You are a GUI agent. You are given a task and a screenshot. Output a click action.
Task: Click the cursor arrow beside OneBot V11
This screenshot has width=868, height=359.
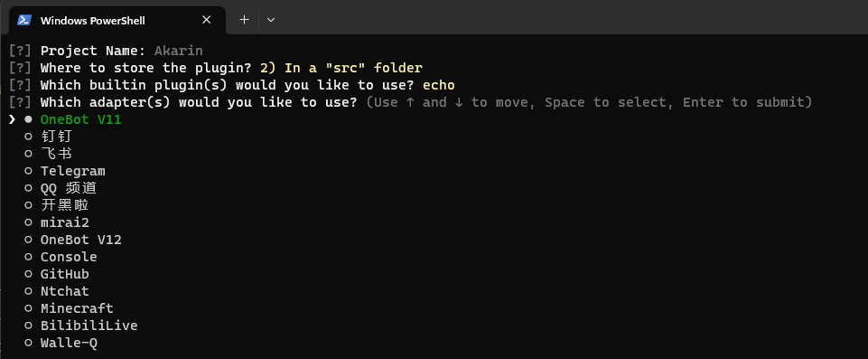[x=12, y=119]
